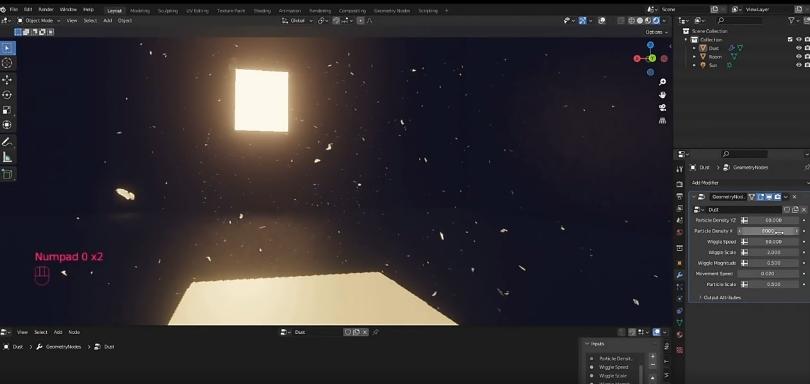Open the Window menu

pyautogui.click(x=68, y=9)
